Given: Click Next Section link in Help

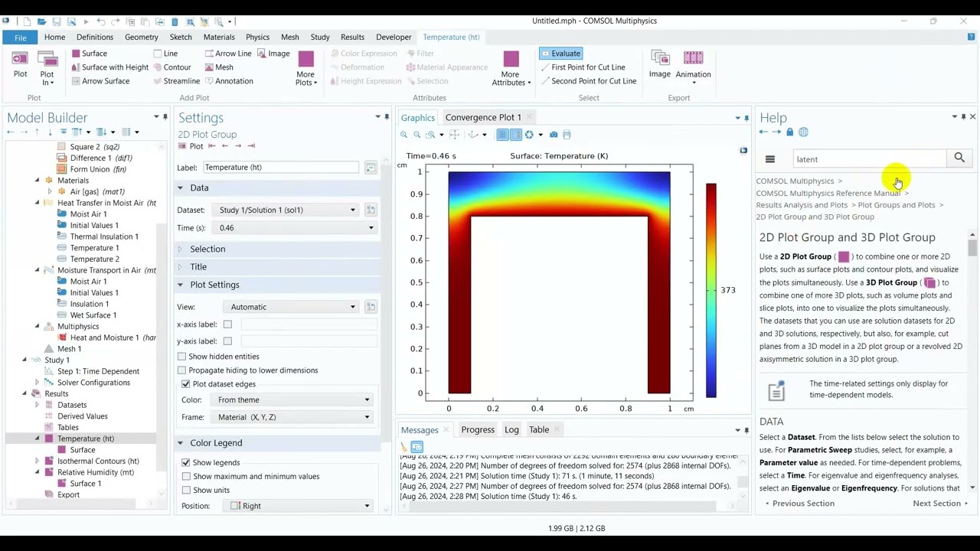Looking at the screenshot, I should point(940,504).
